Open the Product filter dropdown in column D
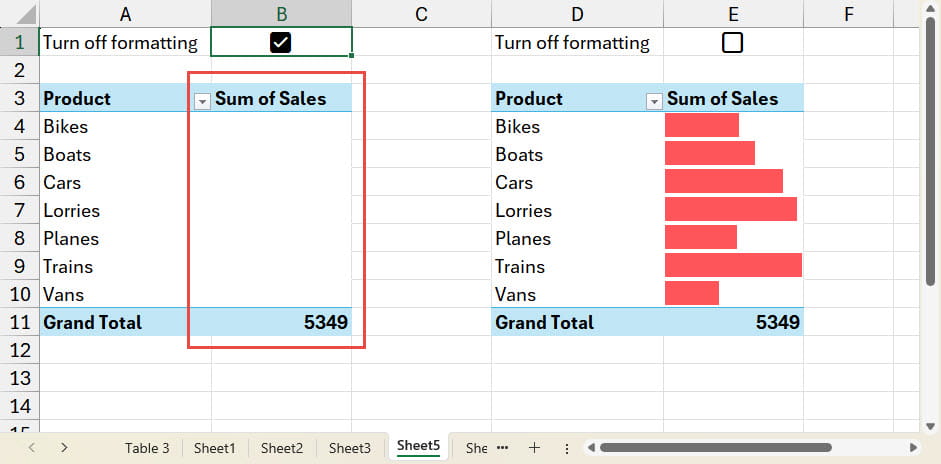 (x=654, y=100)
